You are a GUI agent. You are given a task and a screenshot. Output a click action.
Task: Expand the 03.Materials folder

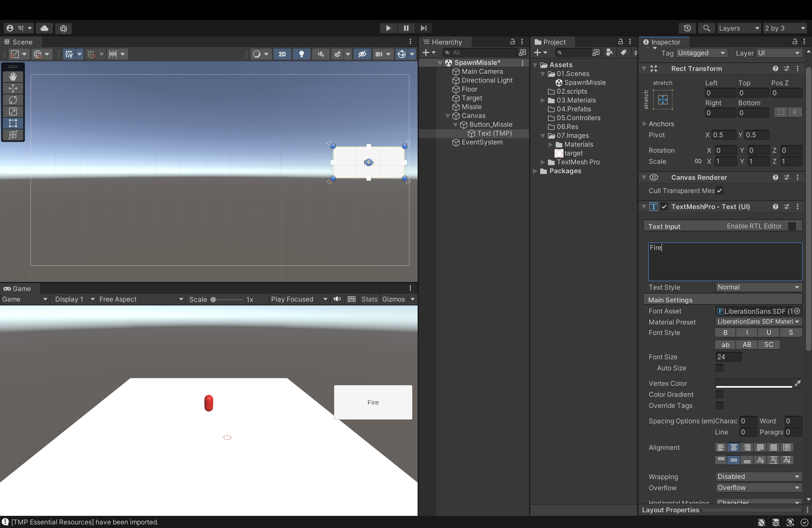pyautogui.click(x=543, y=100)
